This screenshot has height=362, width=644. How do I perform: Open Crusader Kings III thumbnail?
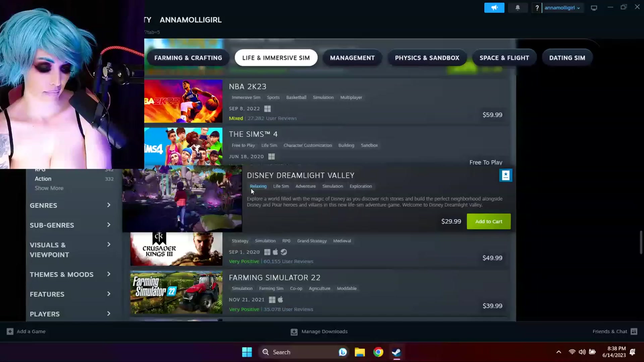coord(176,249)
